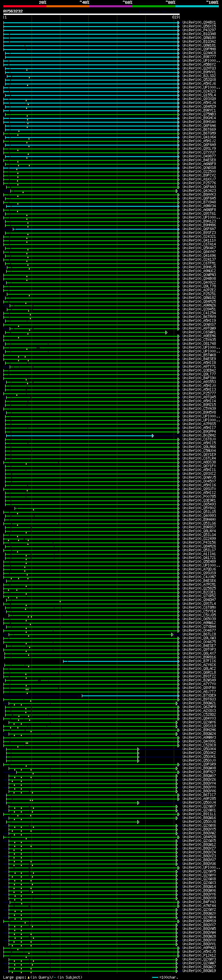Click hit label UniRef100_O24323

(x=199, y=92)
